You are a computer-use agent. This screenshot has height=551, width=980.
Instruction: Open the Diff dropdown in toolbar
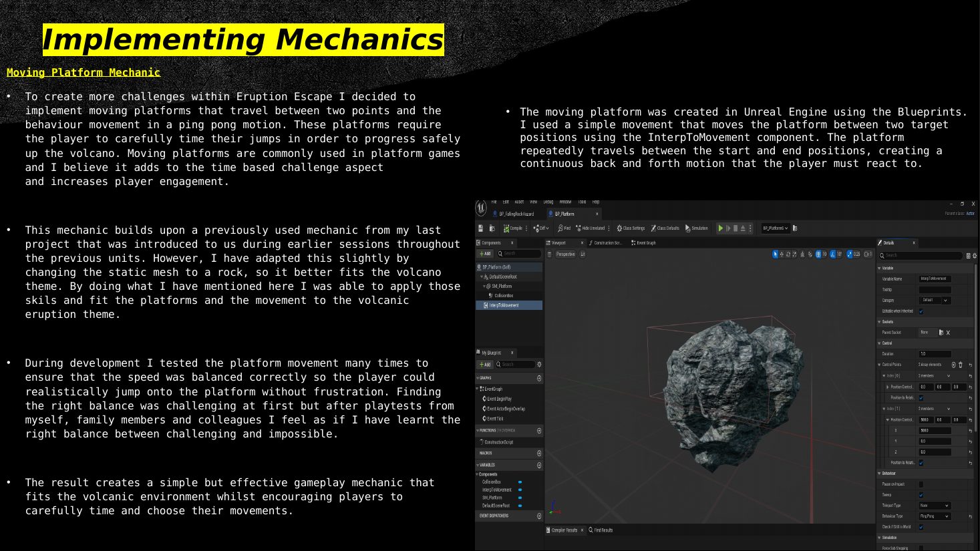(x=541, y=228)
